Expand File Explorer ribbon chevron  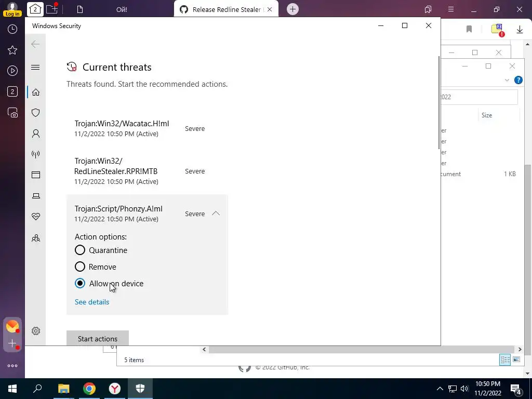pyautogui.click(x=507, y=80)
